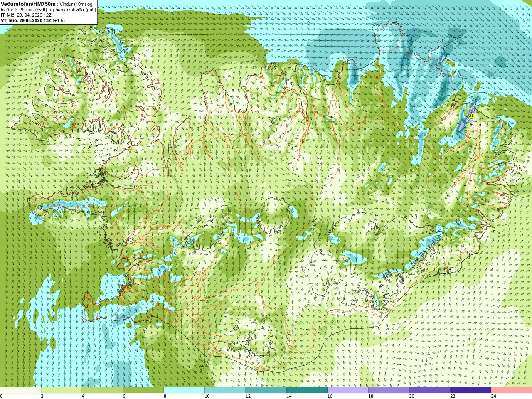
Task: Click the yellow 31 gust label on map
Action: [471, 116]
